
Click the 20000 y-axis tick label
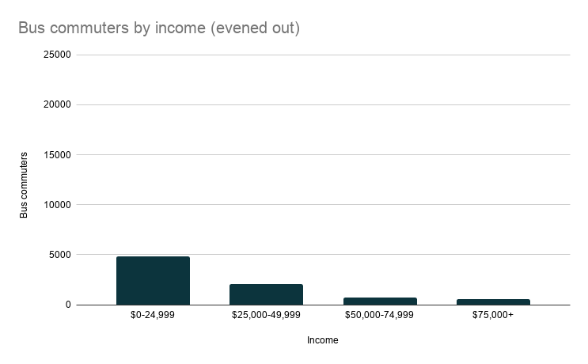point(59,105)
